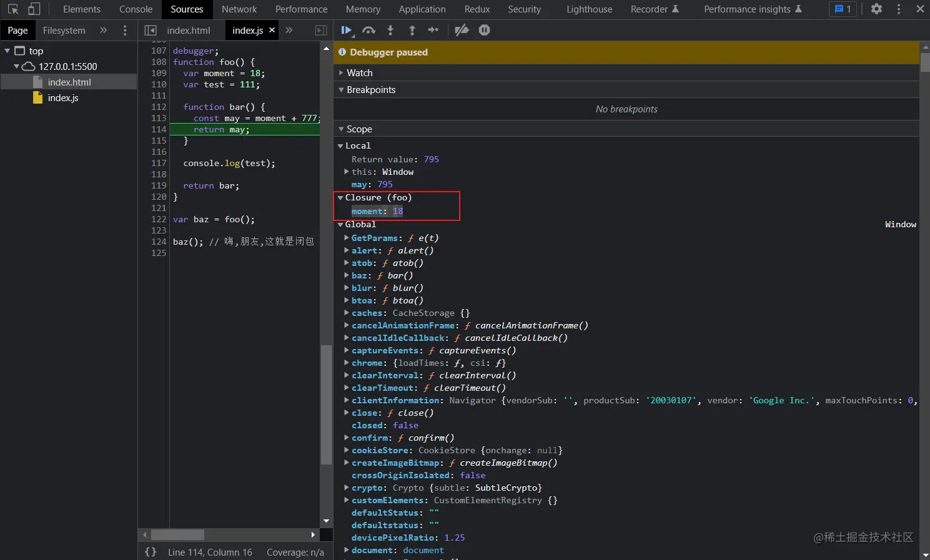Click the Step debugger arrow icon
930x560 pixels.
click(x=433, y=30)
